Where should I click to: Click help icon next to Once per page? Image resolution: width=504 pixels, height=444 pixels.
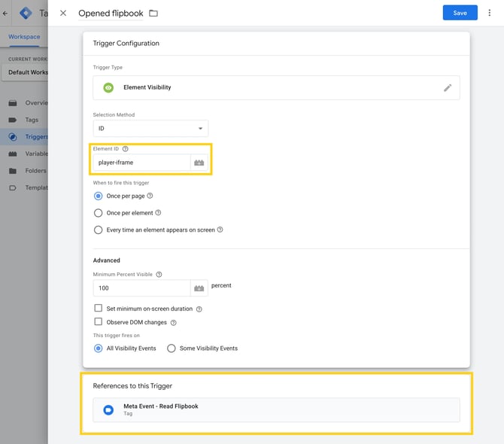(x=150, y=196)
